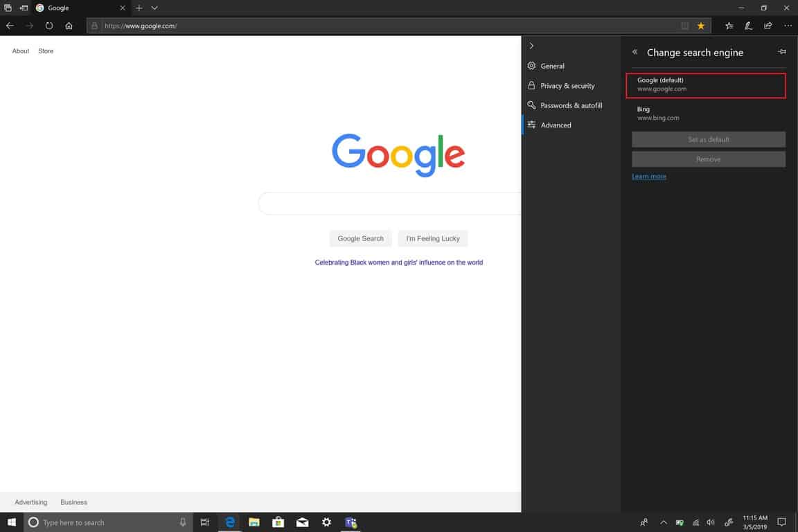Click the Google search input box

(x=389, y=204)
